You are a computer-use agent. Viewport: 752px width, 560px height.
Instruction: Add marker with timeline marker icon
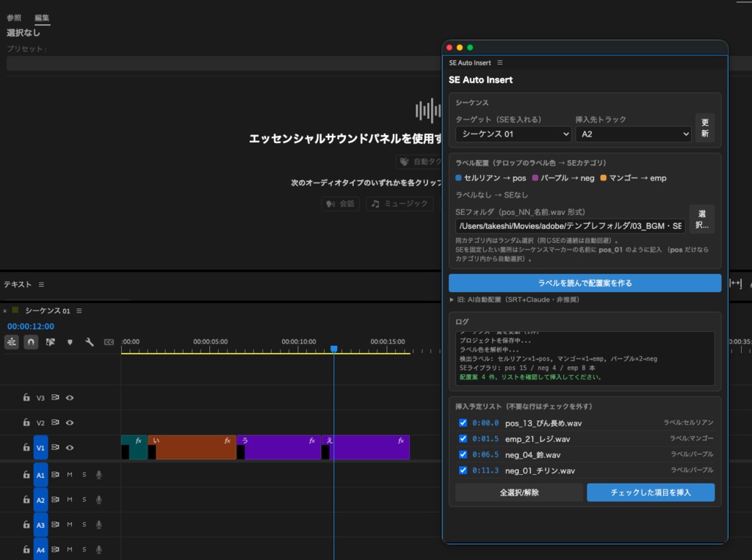(x=70, y=342)
